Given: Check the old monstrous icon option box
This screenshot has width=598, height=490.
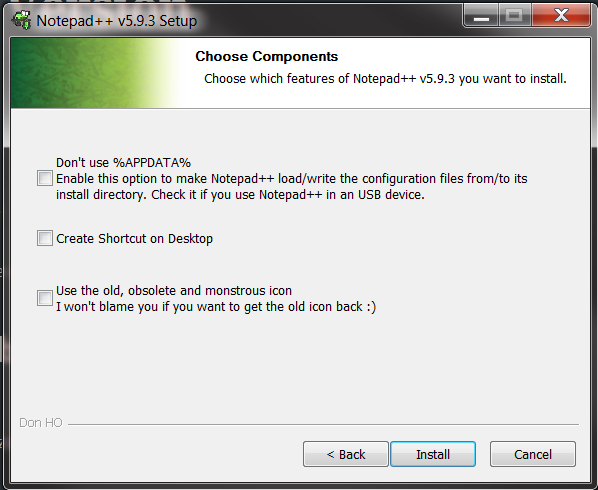Looking at the screenshot, I should (x=45, y=298).
